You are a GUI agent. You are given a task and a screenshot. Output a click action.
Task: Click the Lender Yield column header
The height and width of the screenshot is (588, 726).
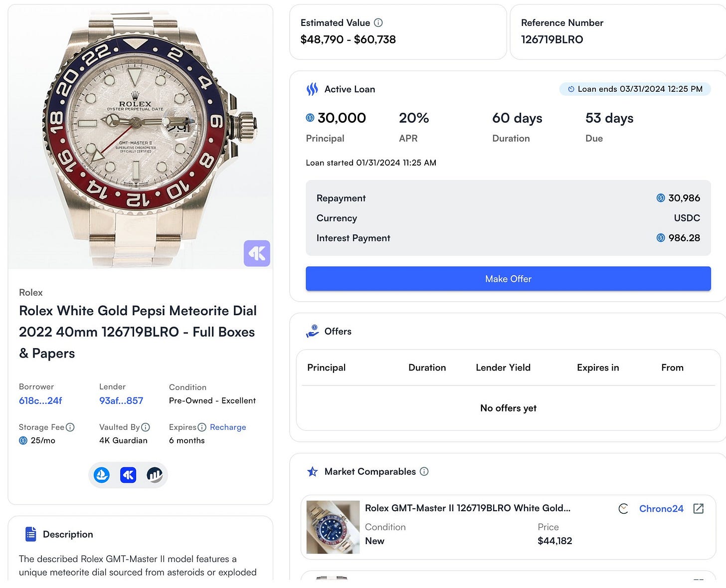[x=503, y=368]
